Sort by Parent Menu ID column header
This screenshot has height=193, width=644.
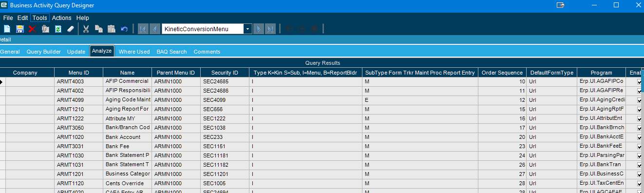click(x=176, y=73)
